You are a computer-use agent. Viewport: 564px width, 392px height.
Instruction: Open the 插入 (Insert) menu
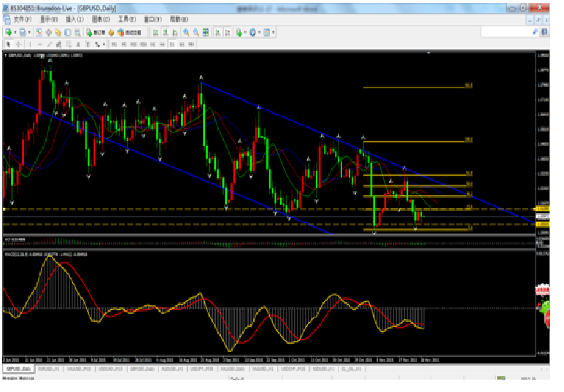(x=75, y=19)
